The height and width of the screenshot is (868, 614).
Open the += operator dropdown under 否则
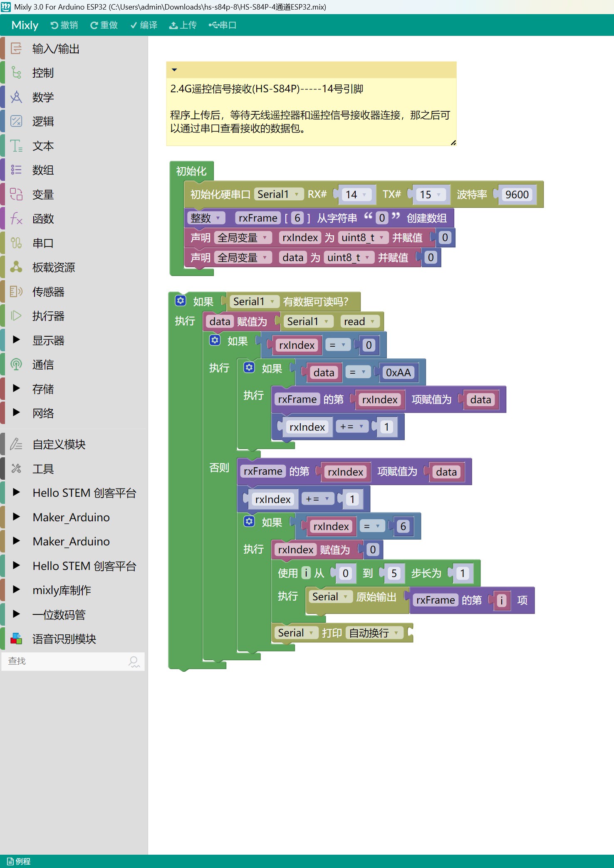(317, 499)
